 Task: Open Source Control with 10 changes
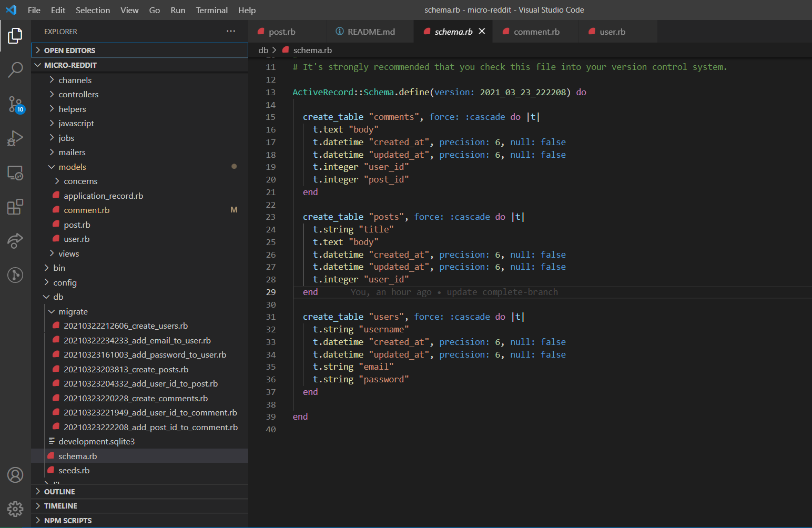[15, 104]
